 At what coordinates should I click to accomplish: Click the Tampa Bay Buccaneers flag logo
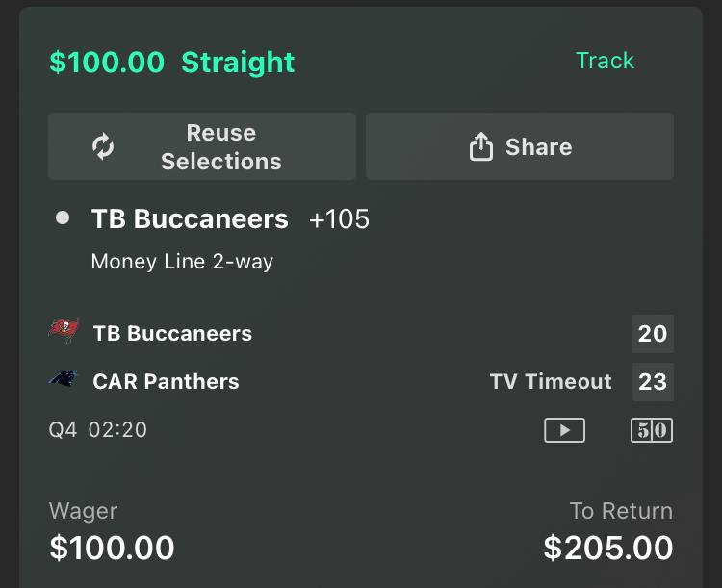coord(64,332)
